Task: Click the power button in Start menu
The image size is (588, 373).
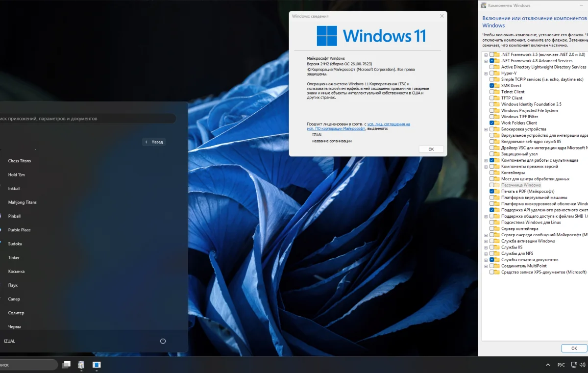Action: coord(163,341)
